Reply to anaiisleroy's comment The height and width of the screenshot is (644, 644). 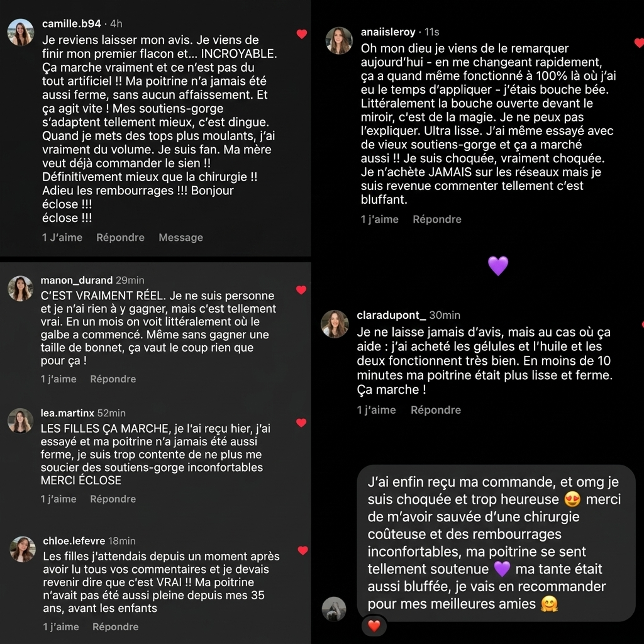pyautogui.click(x=437, y=219)
